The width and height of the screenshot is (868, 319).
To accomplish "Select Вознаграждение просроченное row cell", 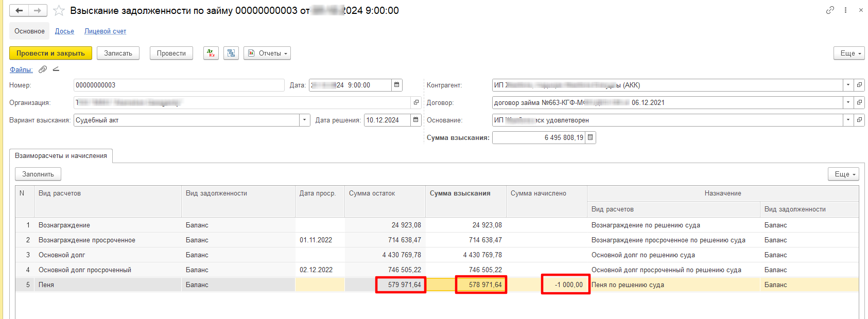I will (x=108, y=240).
